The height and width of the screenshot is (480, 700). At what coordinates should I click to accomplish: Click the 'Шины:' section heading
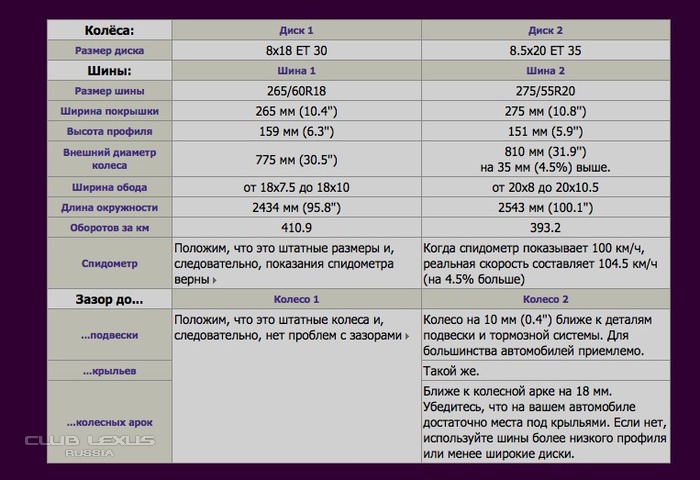click(x=109, y=71)
